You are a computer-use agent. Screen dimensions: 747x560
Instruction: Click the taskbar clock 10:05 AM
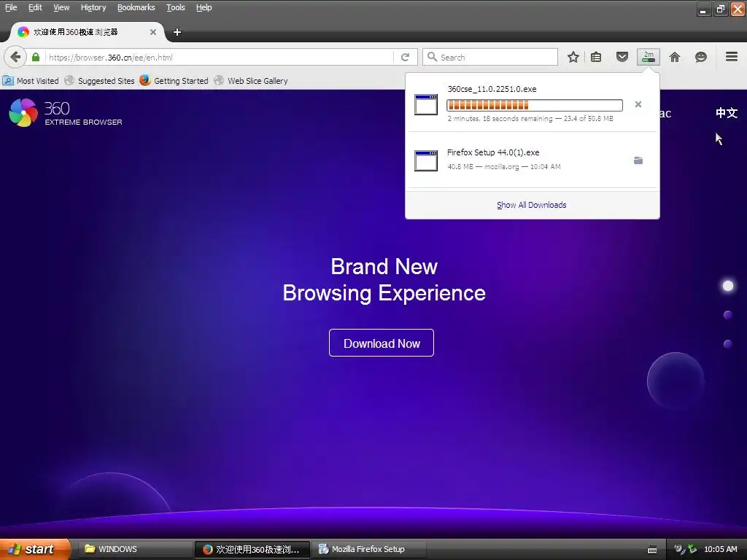click(x=720, y=549)
